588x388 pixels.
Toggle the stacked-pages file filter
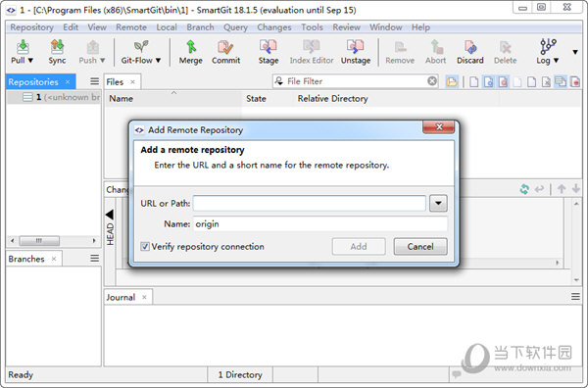[x=561, y=81]
